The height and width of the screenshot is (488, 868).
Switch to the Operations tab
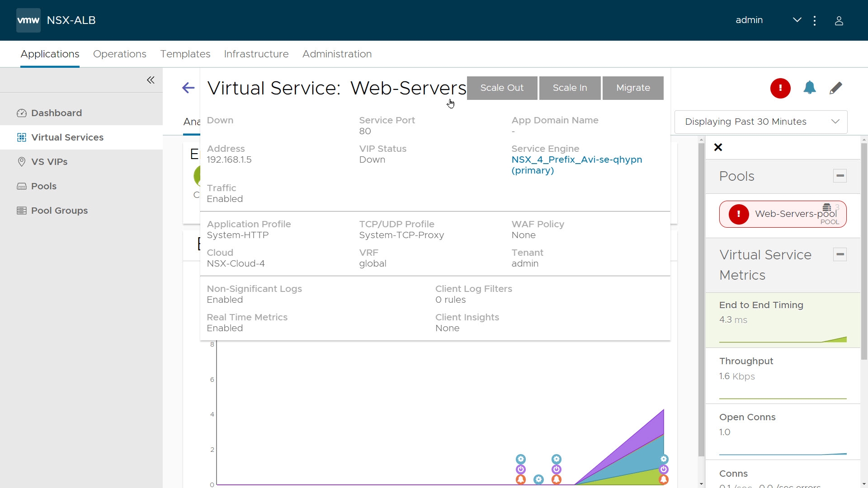(120, 54)
